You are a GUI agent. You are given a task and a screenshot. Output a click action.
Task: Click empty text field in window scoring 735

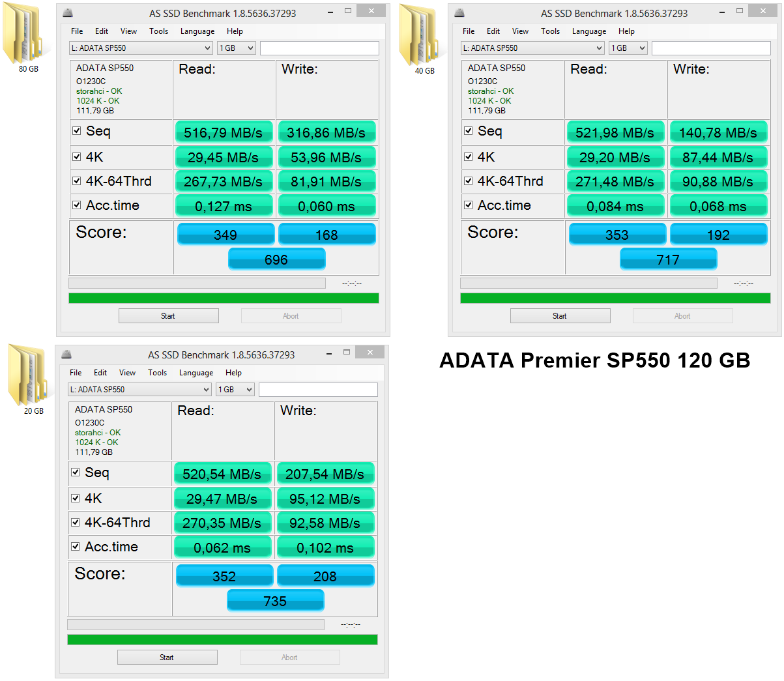point(318,389)
